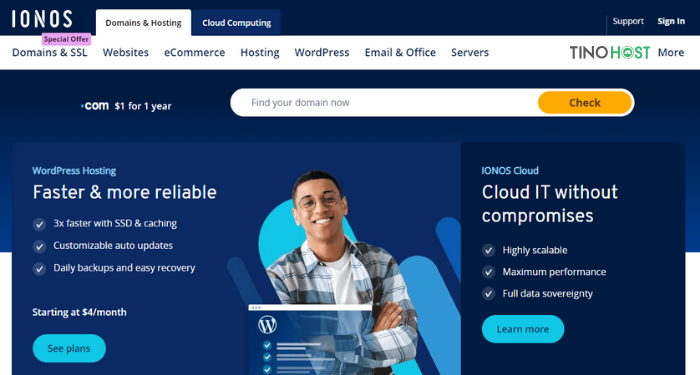Click the Starting at $4/month text
The image size is (700, 375).
[79, 312]
